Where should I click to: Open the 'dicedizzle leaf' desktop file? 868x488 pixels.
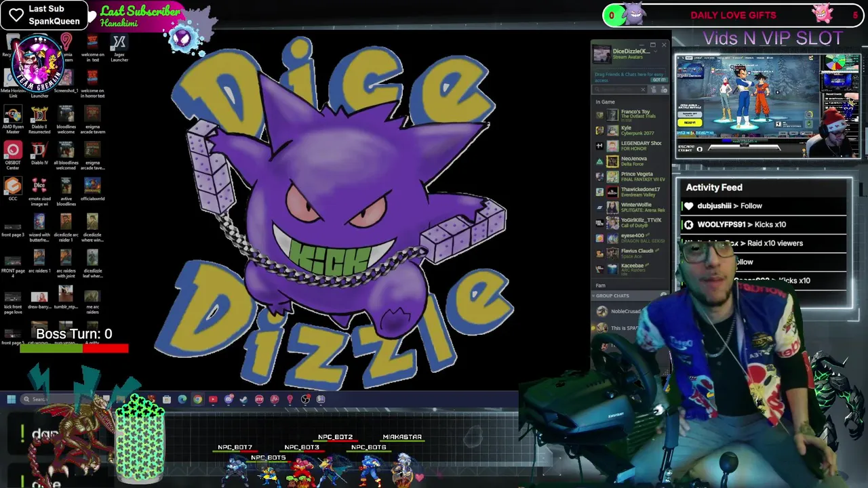92,264
